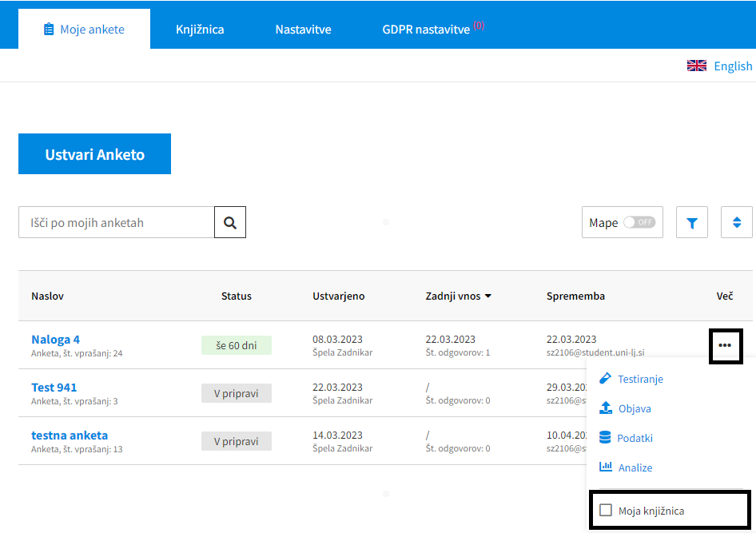Focus the Išči po mojih anketah field

[116, 222]
